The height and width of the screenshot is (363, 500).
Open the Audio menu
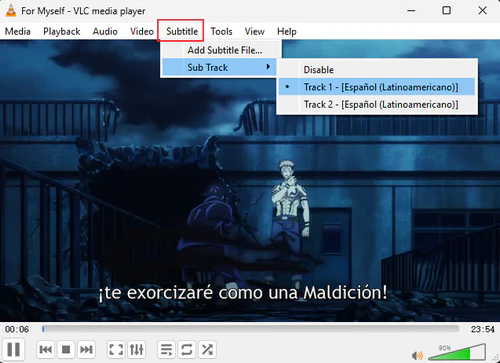pyautogui.click(x=105, y=31)
